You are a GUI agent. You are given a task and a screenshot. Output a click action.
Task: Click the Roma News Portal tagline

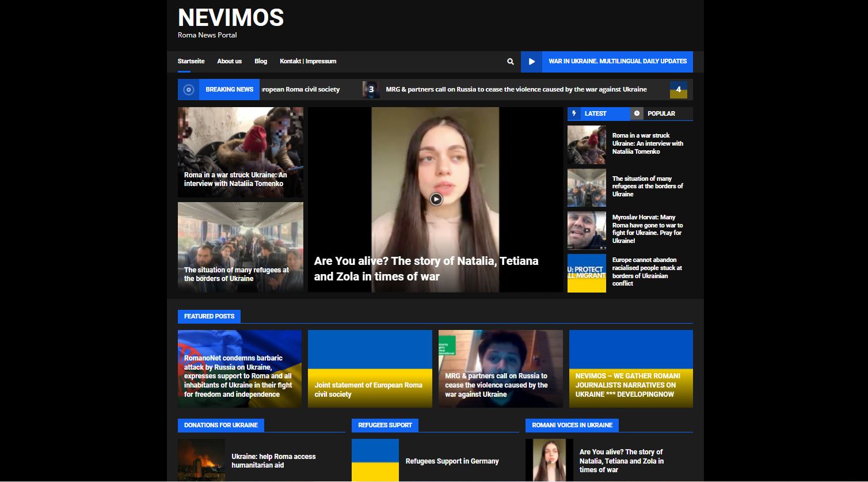[x=207, y=35]
